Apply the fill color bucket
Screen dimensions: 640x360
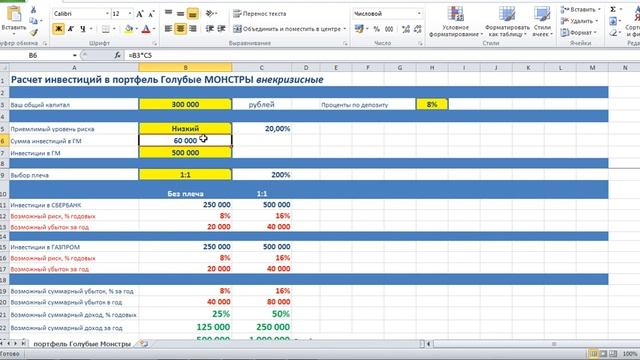(129, 29)
